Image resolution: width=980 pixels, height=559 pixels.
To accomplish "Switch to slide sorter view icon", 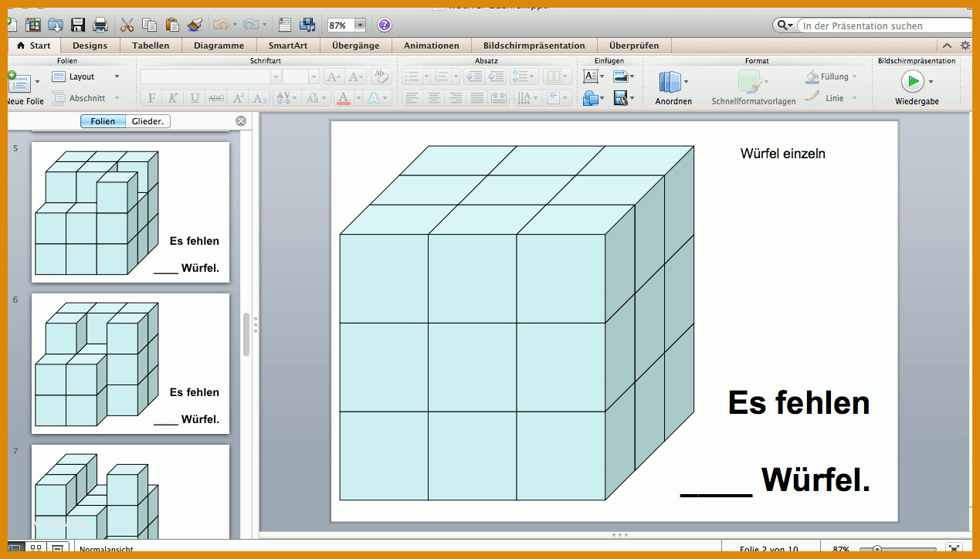I will coord(36,550).
